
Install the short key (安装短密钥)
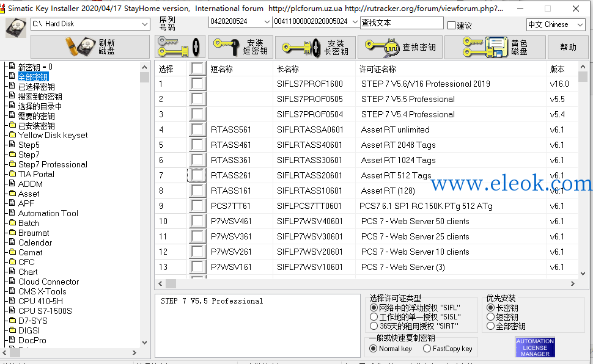(x=240, y=47)
